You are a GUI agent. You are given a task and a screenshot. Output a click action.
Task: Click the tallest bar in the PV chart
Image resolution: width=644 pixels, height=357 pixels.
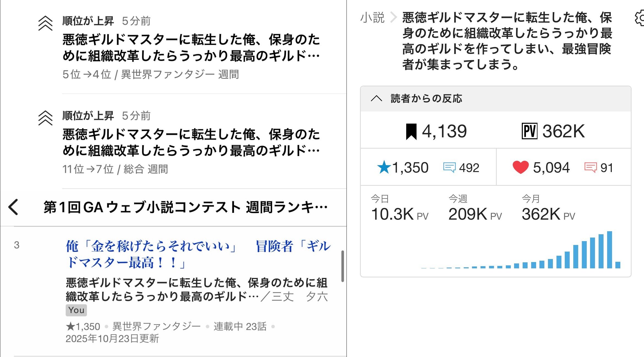click(x=609, y=250)
